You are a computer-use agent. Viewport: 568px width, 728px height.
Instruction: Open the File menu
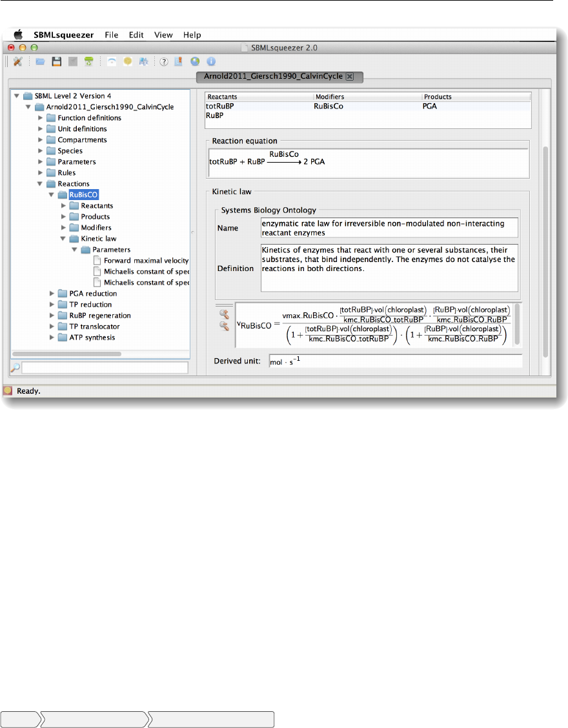coord(112,35)
